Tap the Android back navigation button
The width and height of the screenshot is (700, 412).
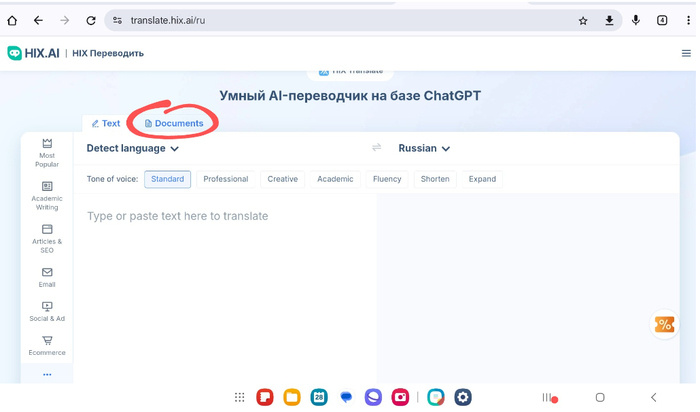click(654, 397)
